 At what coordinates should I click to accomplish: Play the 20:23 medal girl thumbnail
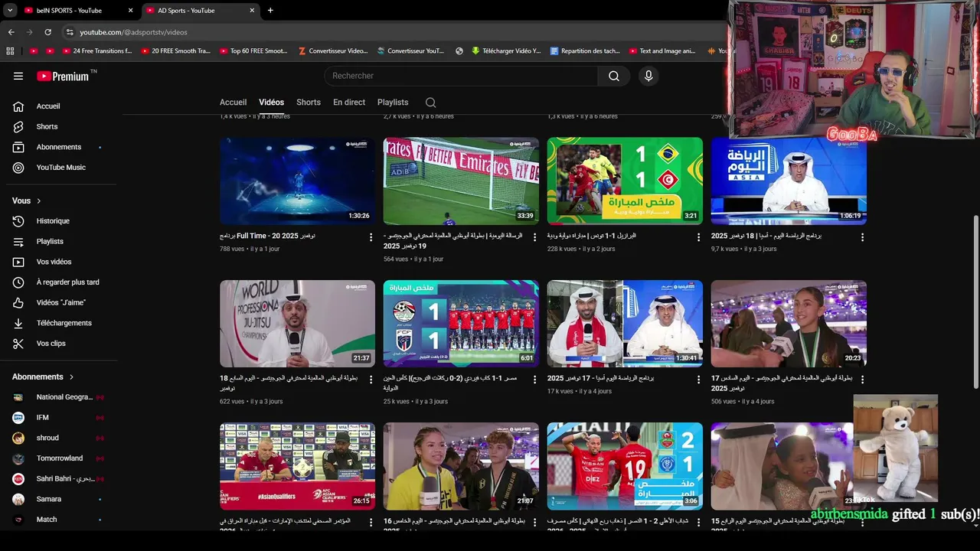point(789,324)
